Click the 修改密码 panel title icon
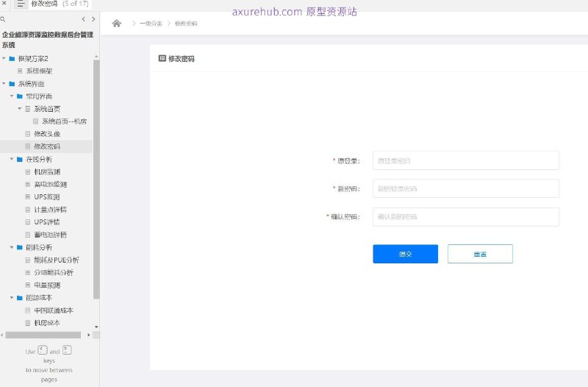588x387 pixels. [162, 58]
